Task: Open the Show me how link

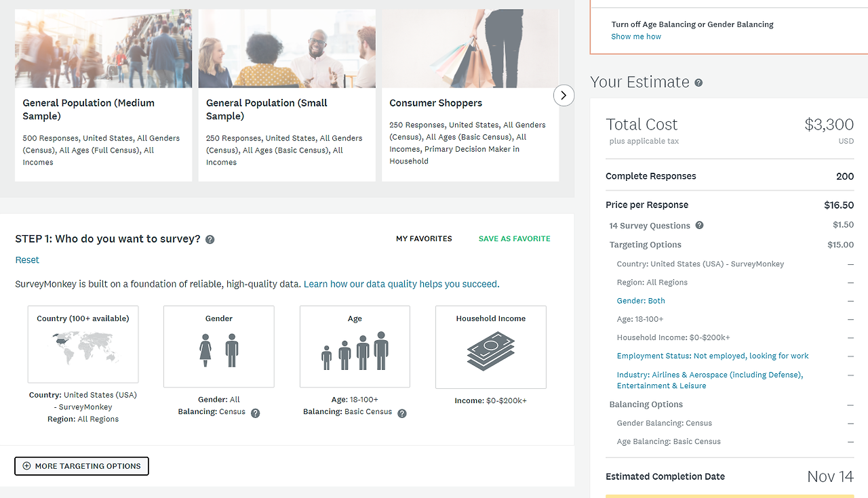Action: 635,37
